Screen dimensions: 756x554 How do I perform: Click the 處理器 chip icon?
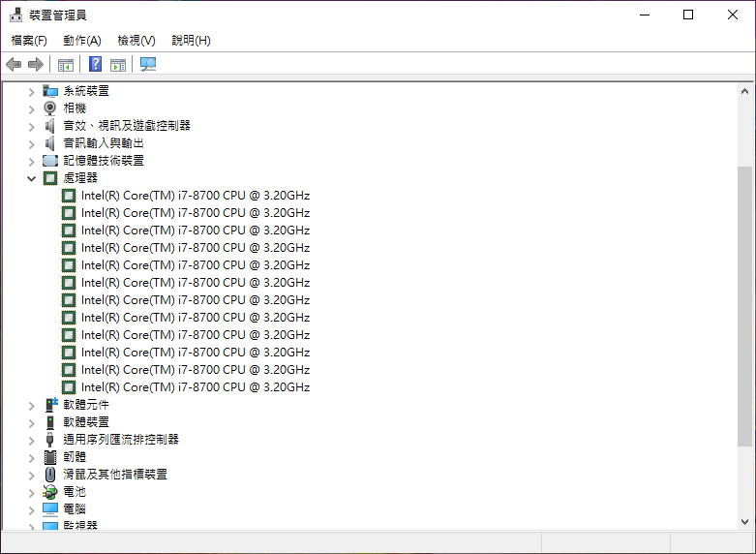50,178
